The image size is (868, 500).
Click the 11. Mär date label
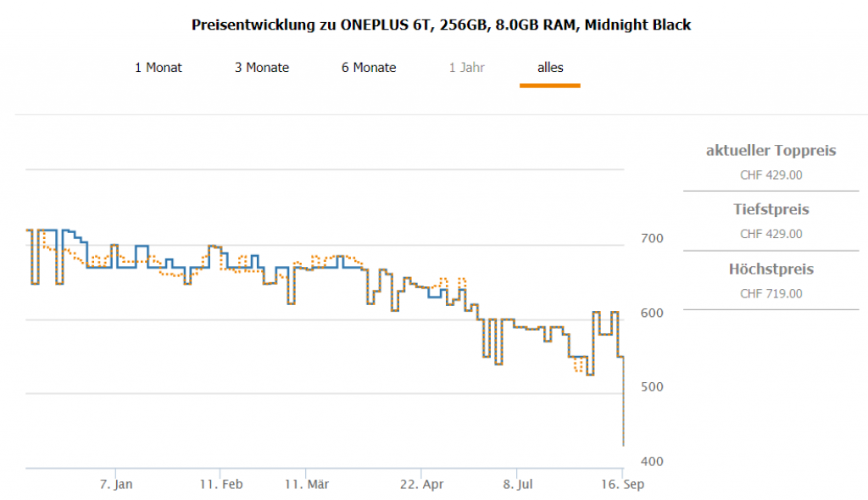coord(306,485)
